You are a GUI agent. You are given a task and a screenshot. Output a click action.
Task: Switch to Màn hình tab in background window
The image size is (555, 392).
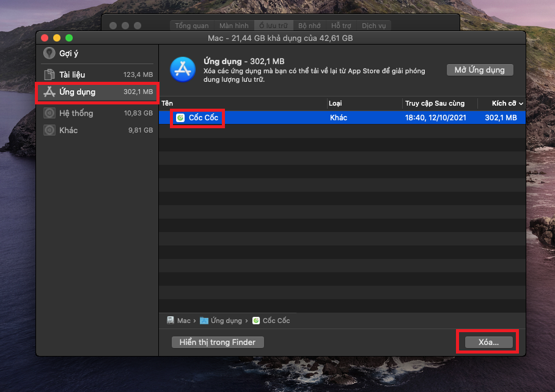pos(234,26)
